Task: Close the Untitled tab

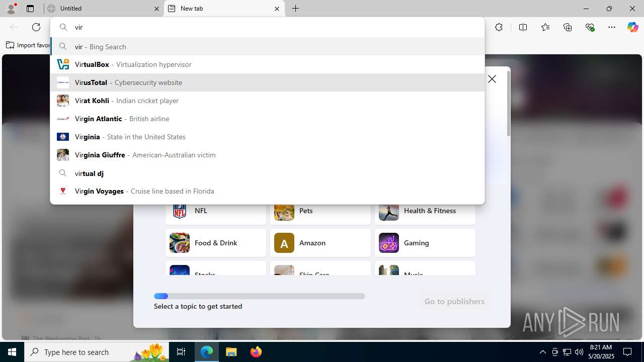Action: point(156,9)
